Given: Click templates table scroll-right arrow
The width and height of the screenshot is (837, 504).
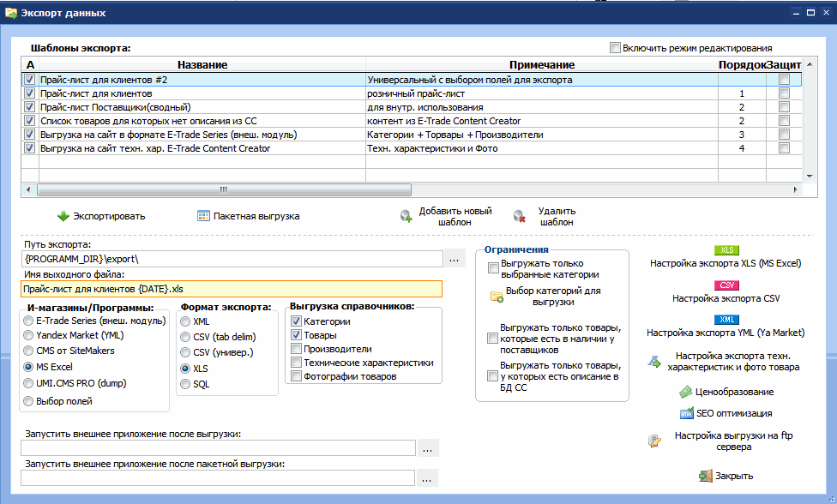Looking at the screenshot, I should (x=795, y=189).
